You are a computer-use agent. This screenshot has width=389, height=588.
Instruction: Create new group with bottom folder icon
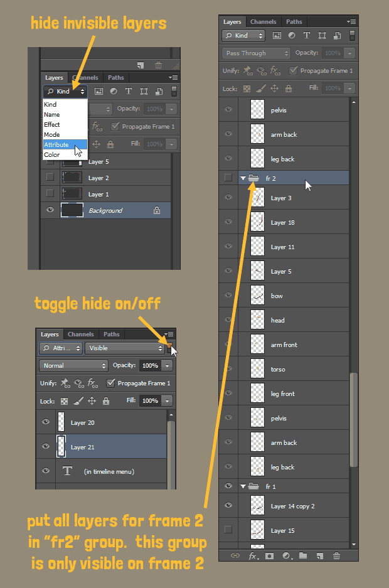(x=303, y=555)
